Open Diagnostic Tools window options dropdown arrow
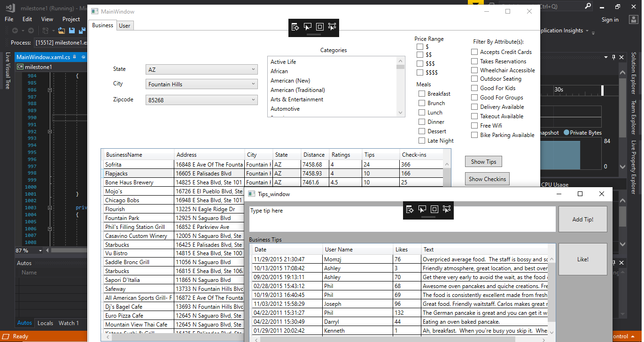The width and height of the screenshot is (644, 342). 606,57
